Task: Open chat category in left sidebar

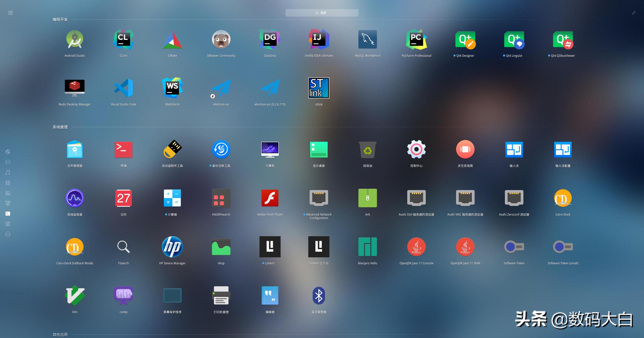Action: point(8,162)
